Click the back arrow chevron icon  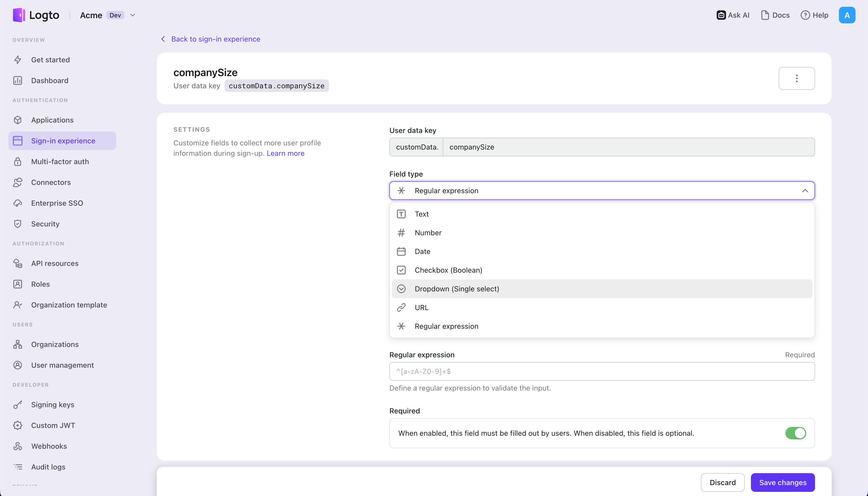[x=163, y=39]
